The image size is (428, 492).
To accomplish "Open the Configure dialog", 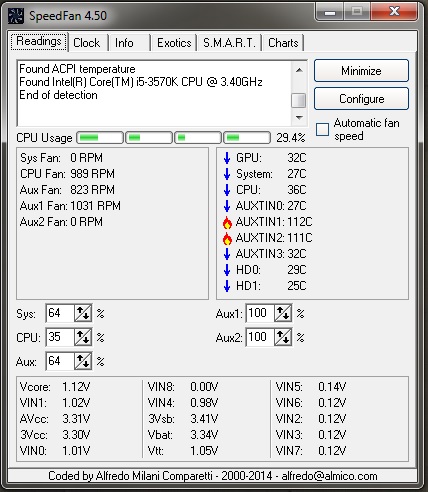I will (361, 99).
